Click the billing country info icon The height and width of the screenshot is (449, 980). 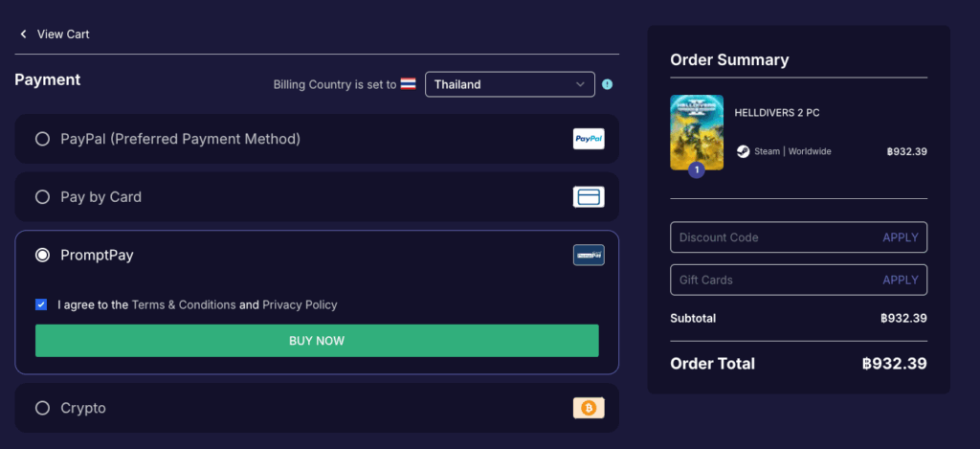pos(607,84)
